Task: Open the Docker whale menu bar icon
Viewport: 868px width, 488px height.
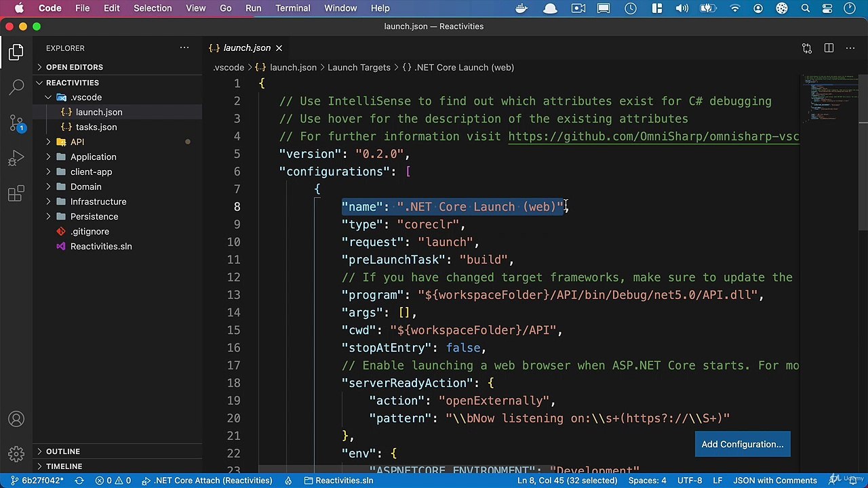Action: 522,8
